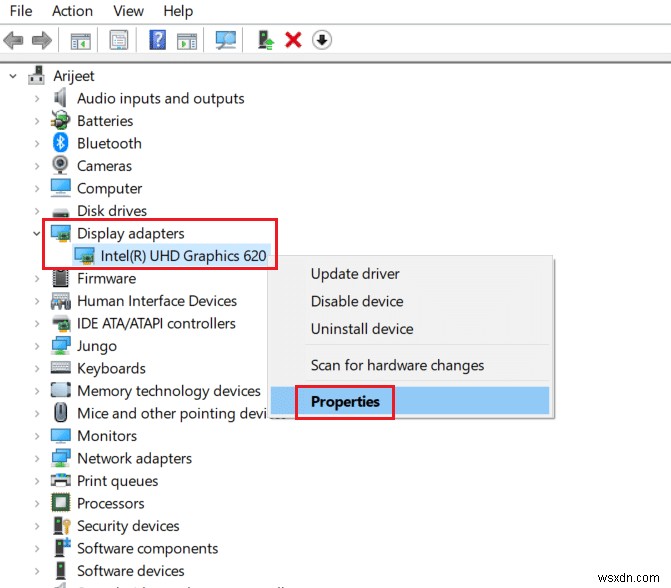
Task: Select the Print queues label
Action: (117, 481)
